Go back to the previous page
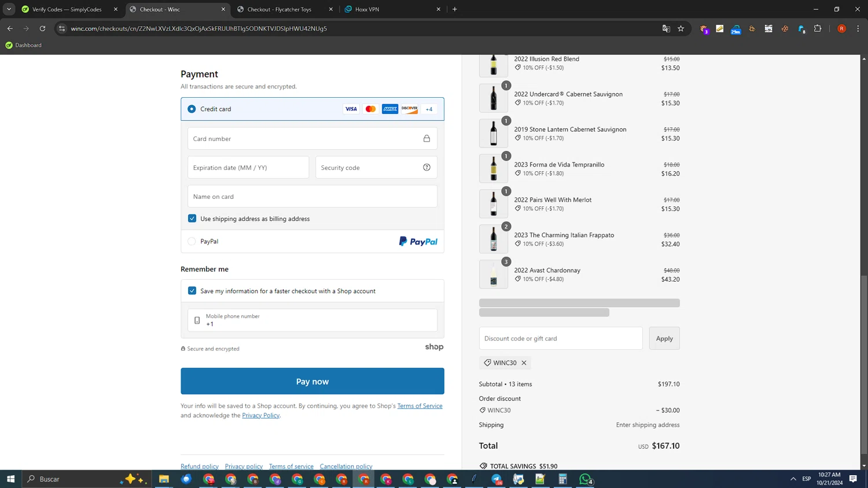This screenshot has width=868, height=488. tap(10, 28)
